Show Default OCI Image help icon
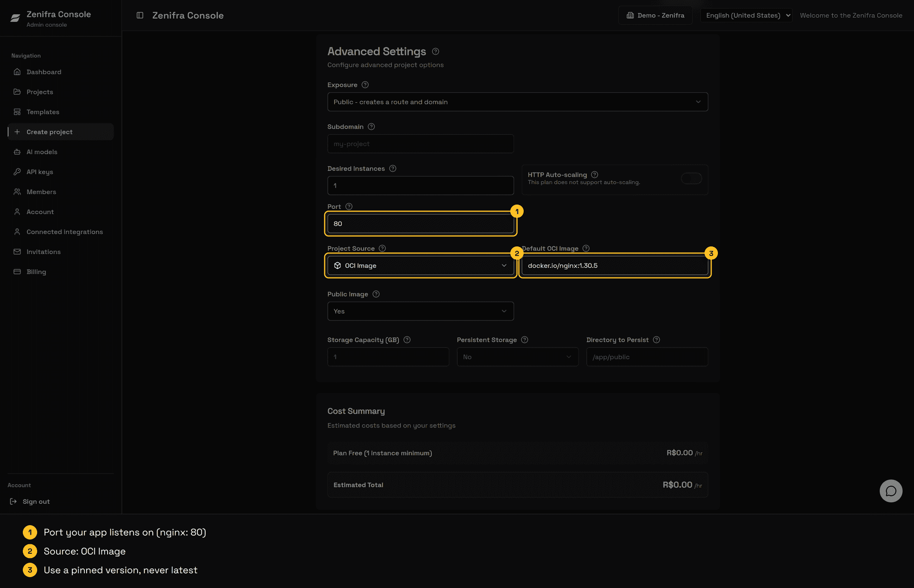This screenshot has width=914, height=588. (x=586, y=248)
